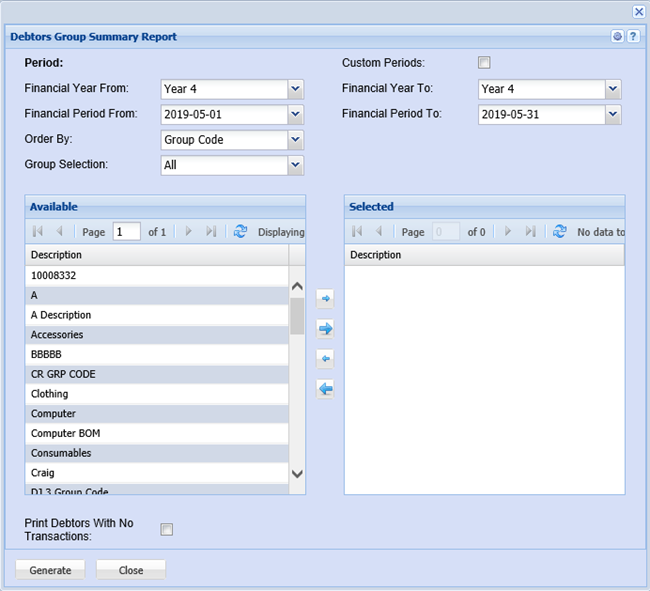The width and height of the screenshot is (650, 591).
Task: Refresh the Available list
Action: 240,231
